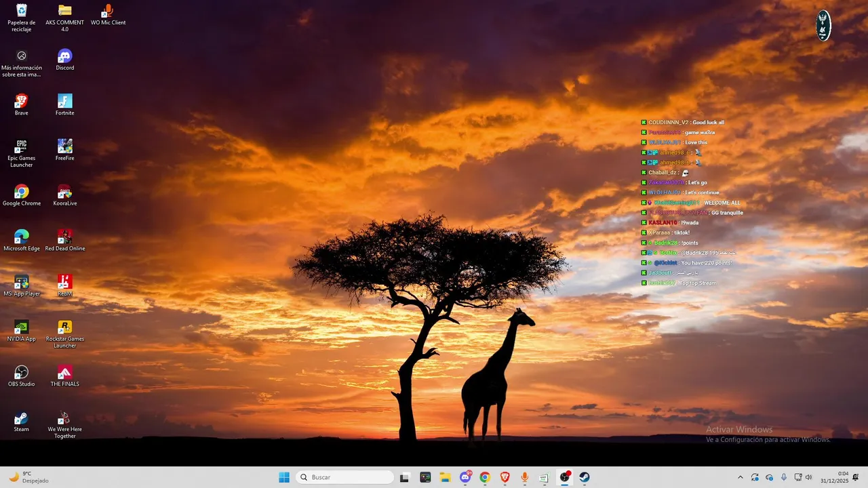Click the Más información sobre esta imagen icon

coord(22,63)
